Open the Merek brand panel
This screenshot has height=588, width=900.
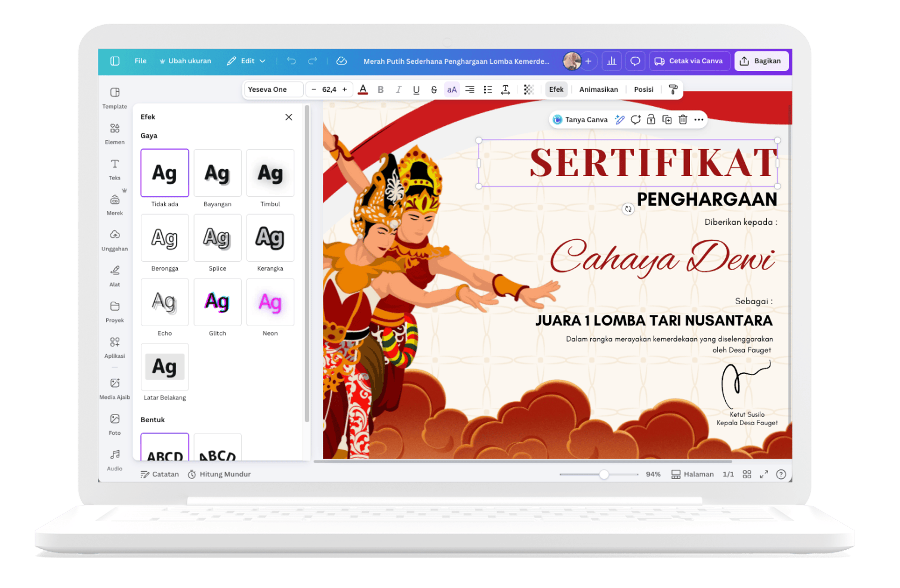(114, 205)
